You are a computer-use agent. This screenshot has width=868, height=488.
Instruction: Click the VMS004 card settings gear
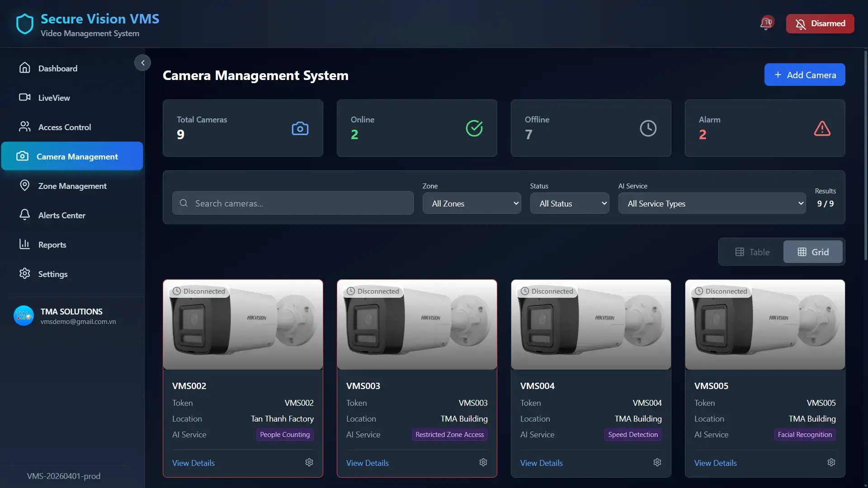[x=657, y=462]
